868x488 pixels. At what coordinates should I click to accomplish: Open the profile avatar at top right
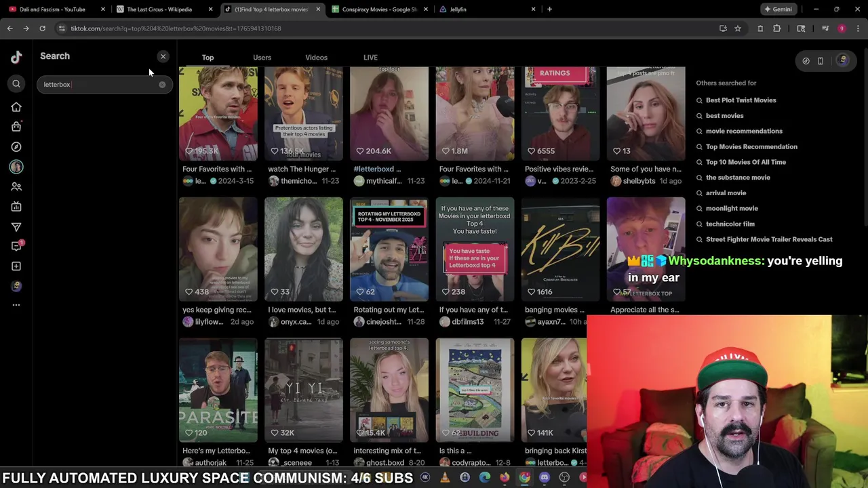point(843,60)
